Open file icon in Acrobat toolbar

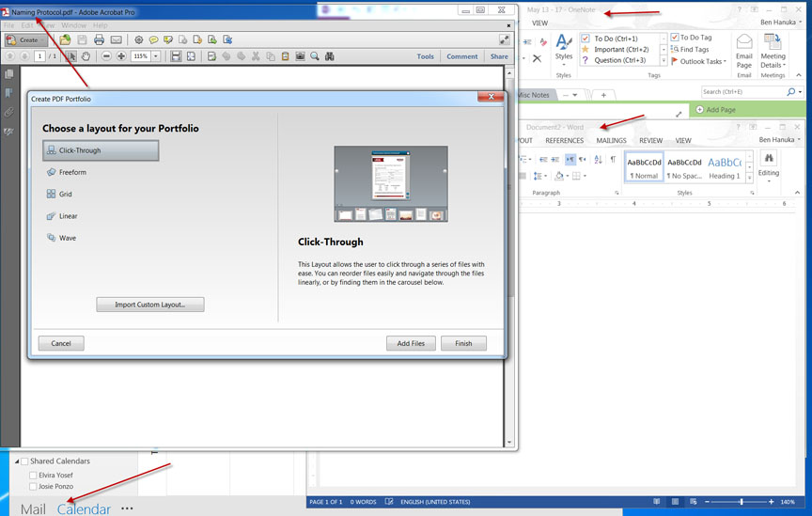(x=65, y=39)
